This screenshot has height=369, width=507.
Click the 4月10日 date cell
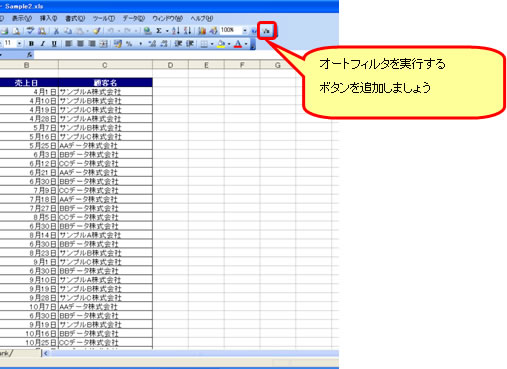29,101
